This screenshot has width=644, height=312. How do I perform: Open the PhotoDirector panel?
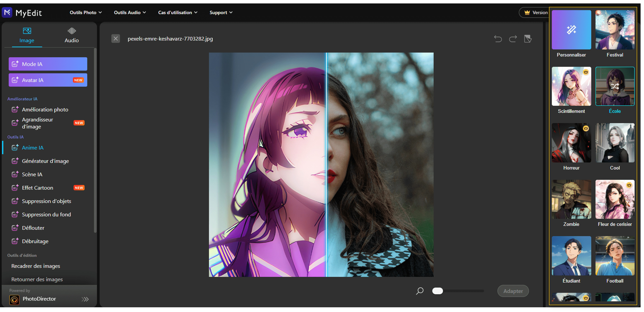tap(39, 299)
